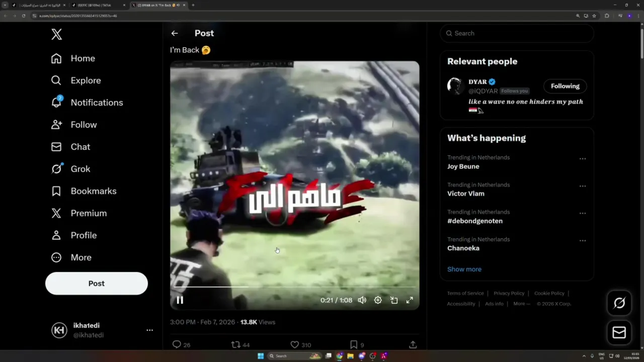Open the Windows Start menu
644x362 pixels.
[x=261, y=356]
